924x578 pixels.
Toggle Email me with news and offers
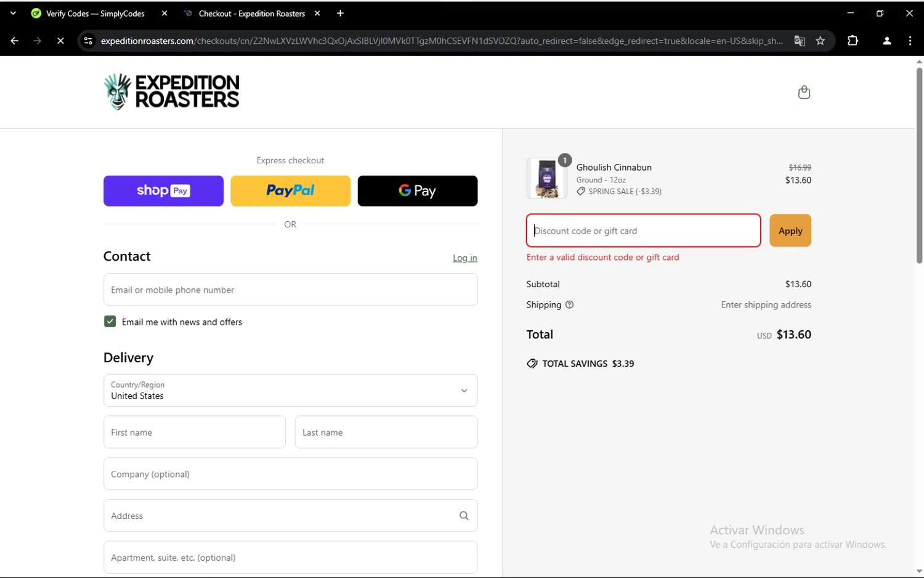point(110,322)
